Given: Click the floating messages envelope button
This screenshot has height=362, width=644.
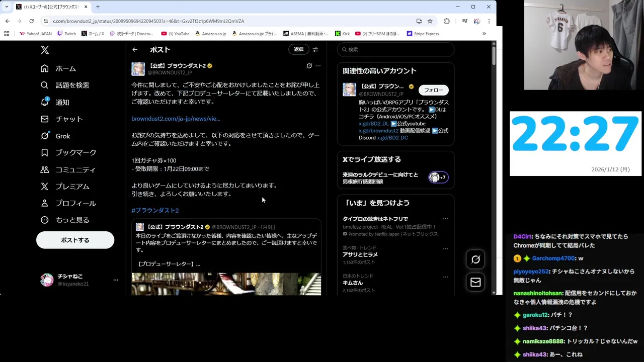Looking at the screenshot, I should [475, 282].
